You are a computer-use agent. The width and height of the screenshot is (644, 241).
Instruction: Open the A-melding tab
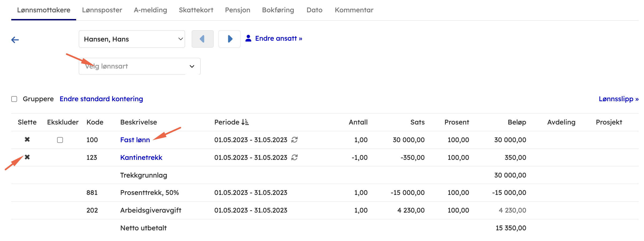click(150, 10)
